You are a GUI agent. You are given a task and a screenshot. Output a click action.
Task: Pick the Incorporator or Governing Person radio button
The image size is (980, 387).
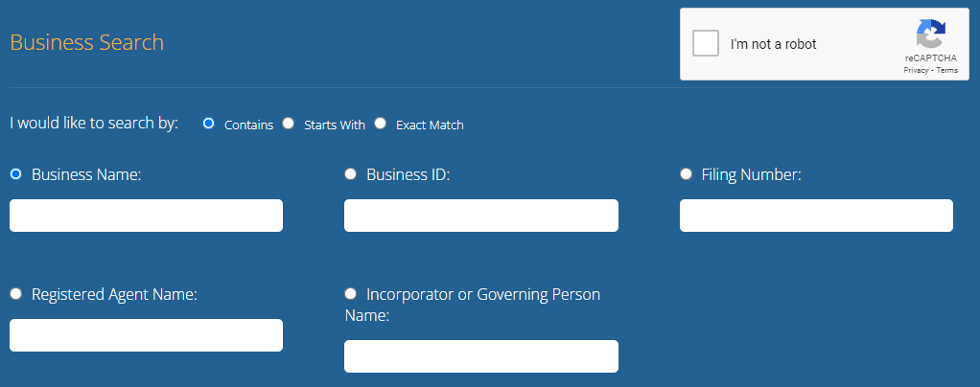pos(351,293)
